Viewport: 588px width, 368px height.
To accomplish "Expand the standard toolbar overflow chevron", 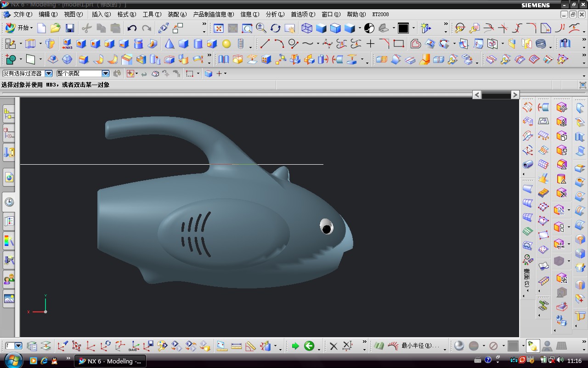I will [x=204, y=24].
